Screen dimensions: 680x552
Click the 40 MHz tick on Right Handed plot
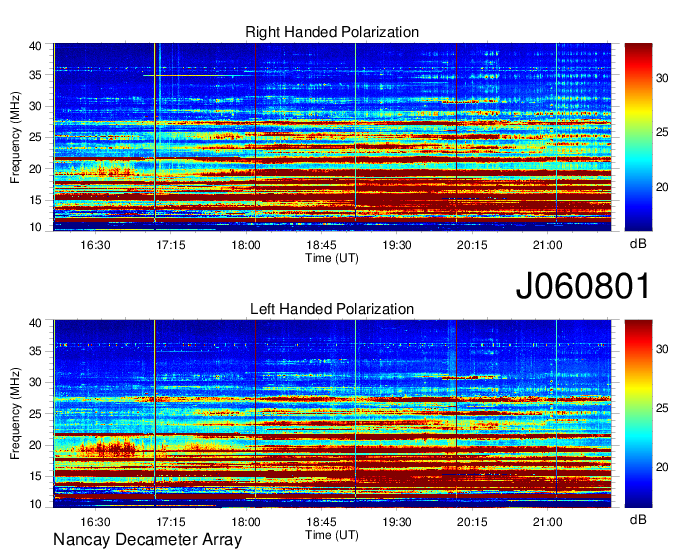35,46
